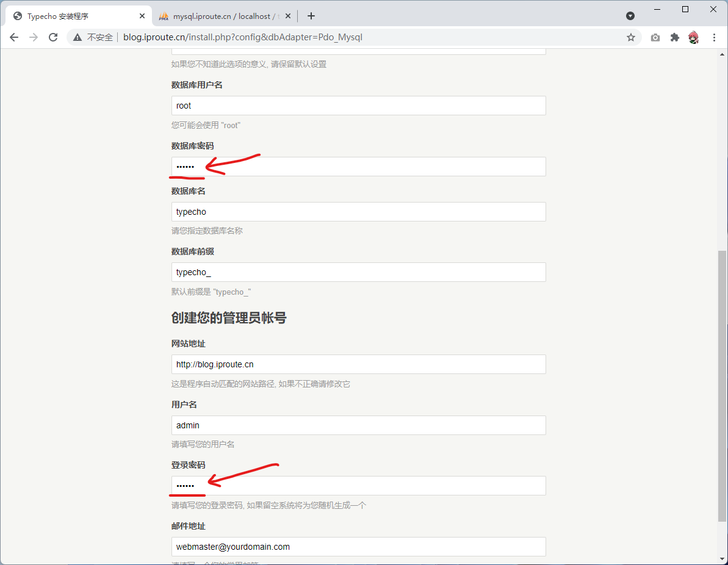Click the 登录密码 password field

coord(358,486)
